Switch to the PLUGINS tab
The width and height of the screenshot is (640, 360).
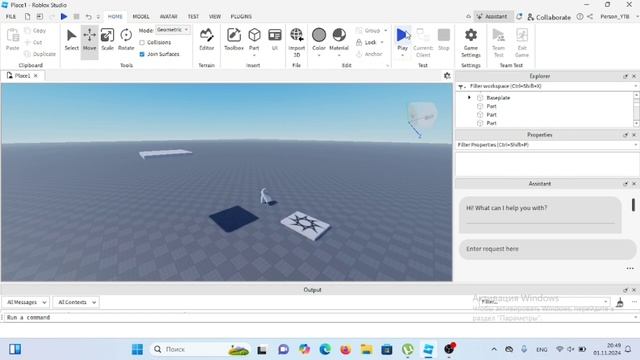point(241,16)
